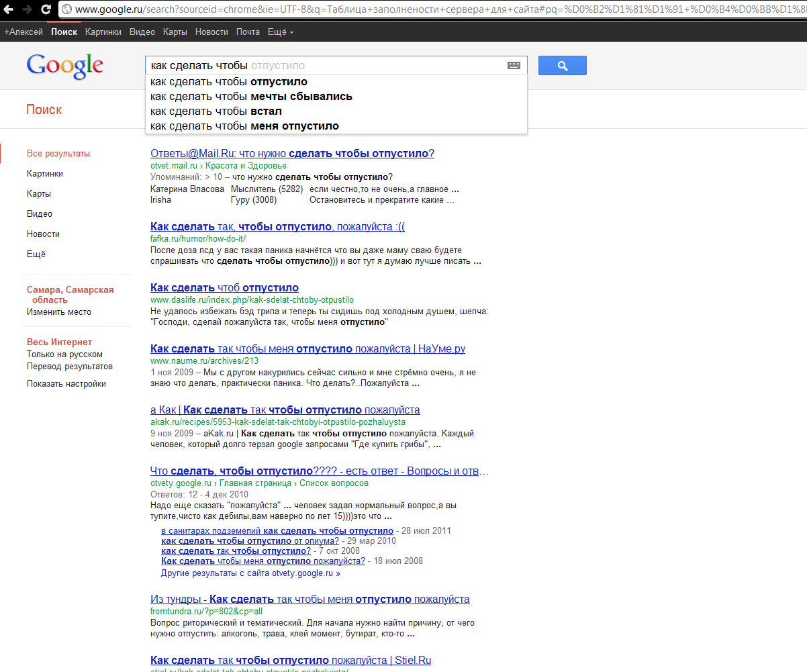The height and width of the screenshot is (672, 807).
Task: Open result 'Из тундры - Как сделать так чтобы меня отпустило пожалуйста'
Action: click(310, 599)
